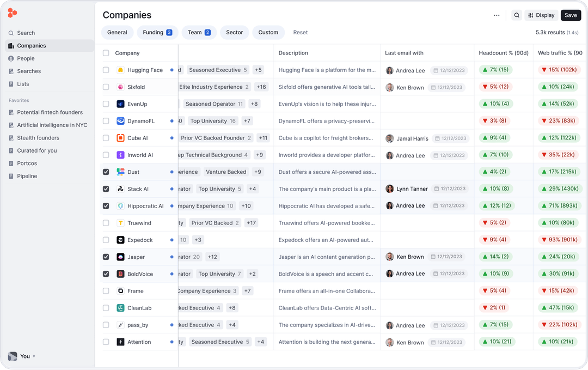This screenshot has width=588, height=370.
Task: Click the Harmonic logo in top left
Action: [x=12, y=13]
